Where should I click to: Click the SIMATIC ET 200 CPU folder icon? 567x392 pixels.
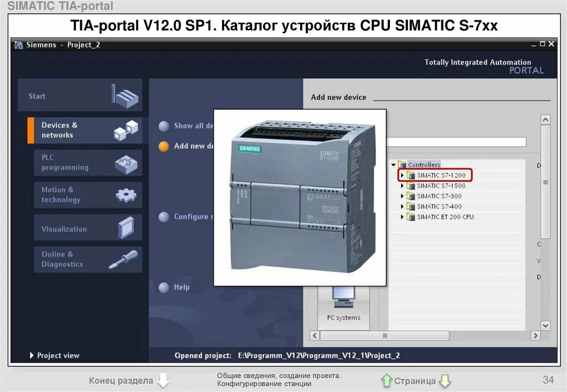point(410,217)
